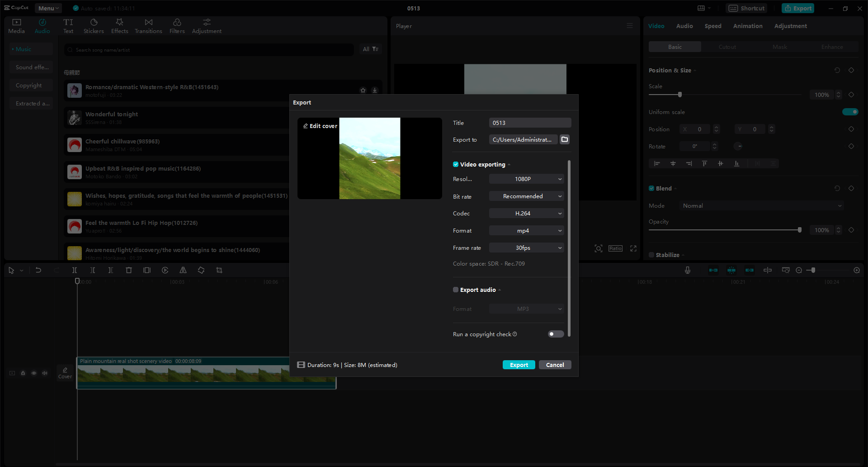Open the Stickers panel
Image resolution: width=868 pixels, height=467 pixels.
pos(94,25)
